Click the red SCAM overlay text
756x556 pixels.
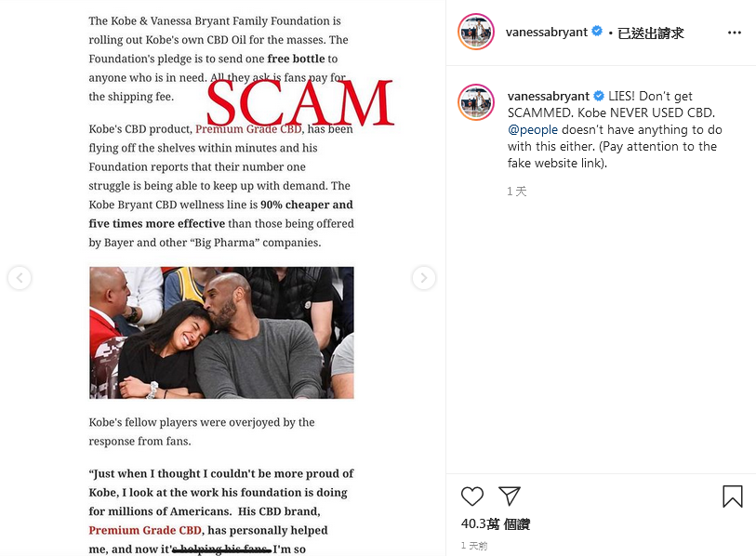300,102
